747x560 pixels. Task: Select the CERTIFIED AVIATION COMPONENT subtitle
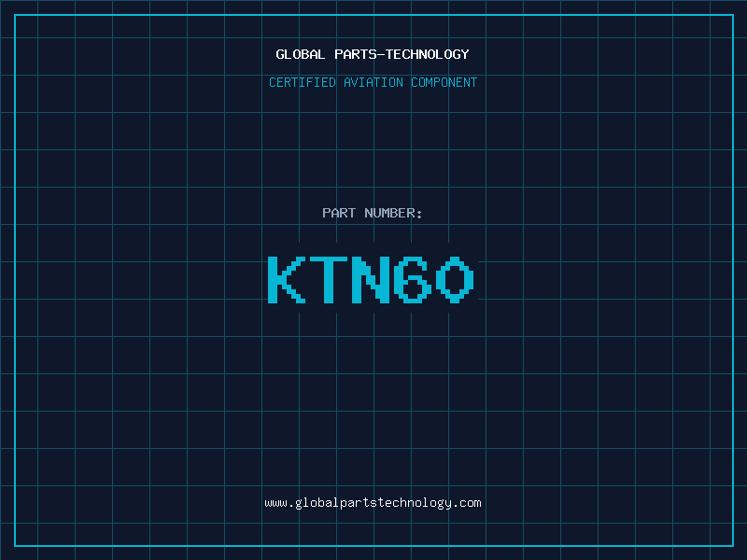(373, 82)
